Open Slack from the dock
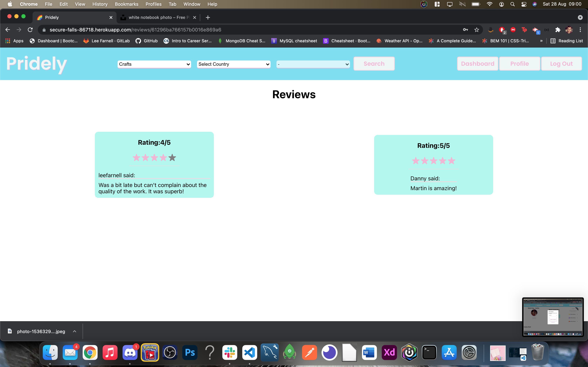Viewport: 588px width, 367px height. (x=230, y=352)
